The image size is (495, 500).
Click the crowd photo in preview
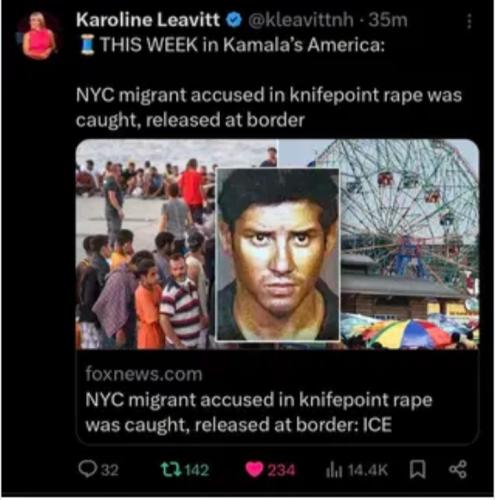point(145,243)
